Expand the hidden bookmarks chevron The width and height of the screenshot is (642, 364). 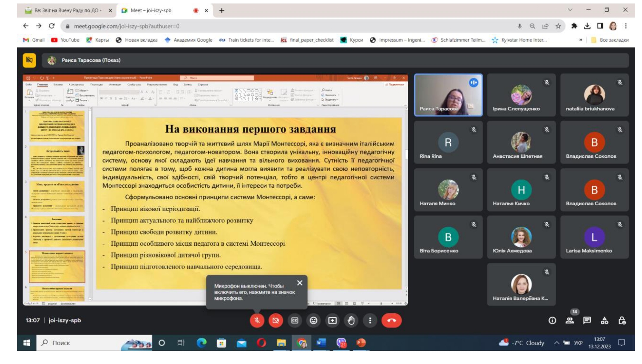click(581, 40)
